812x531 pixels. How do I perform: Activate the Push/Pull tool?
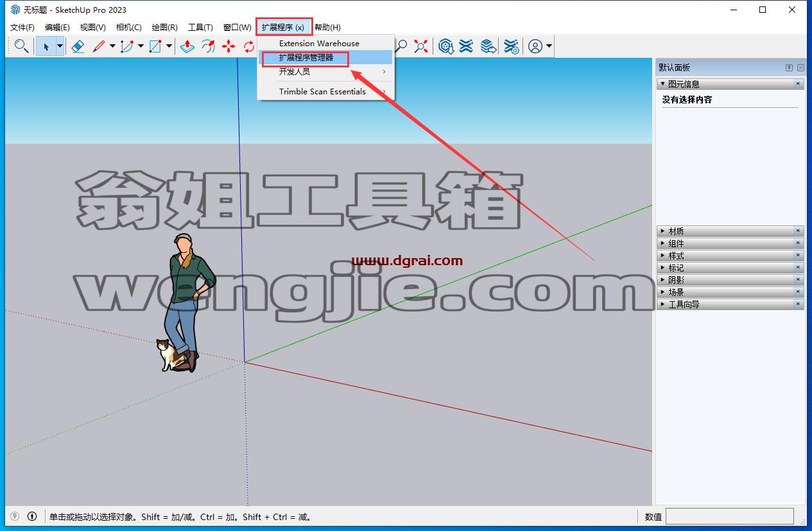187,46
